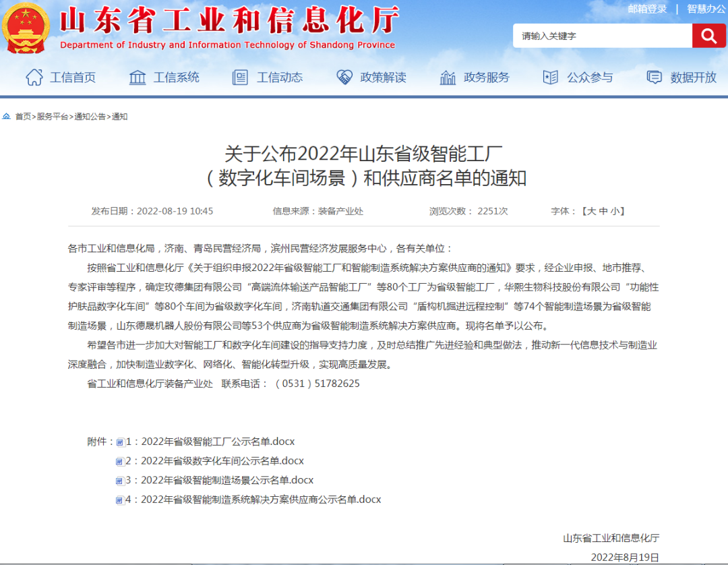Viewport: 728px width, 565px height.
Task: Download 2022年省级数字化车间公示名单.docx attachment
Action: tap(210, 460)
